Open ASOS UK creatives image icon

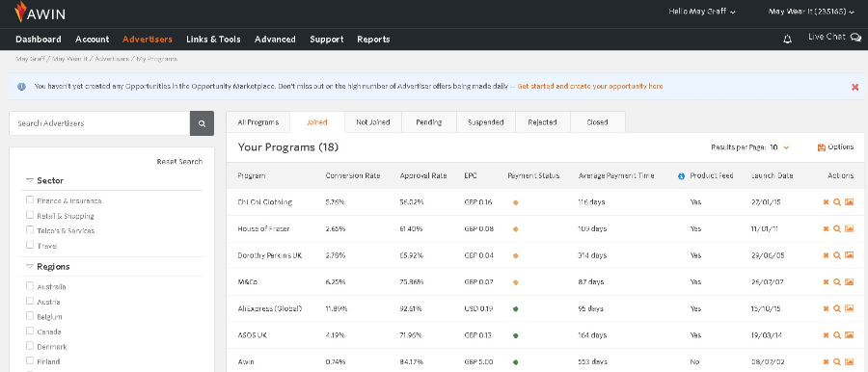pyautogui.click(x=849, y=335)
